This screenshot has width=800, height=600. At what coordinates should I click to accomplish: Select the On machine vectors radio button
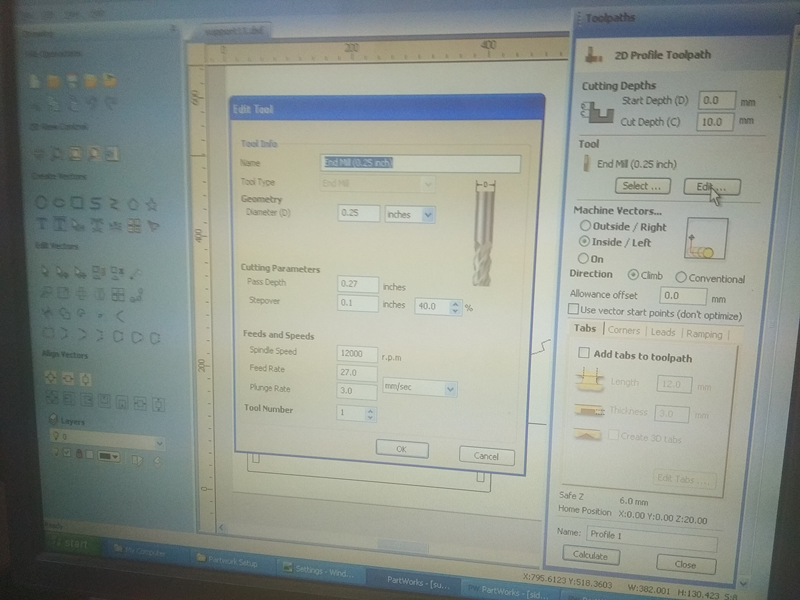(x=583, y=258)
